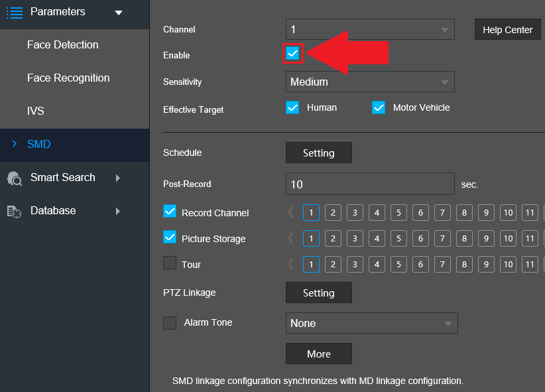Screen dimensions: 545x392
Task: Click the Database icon in sidebar
Action: coord(14,211)
